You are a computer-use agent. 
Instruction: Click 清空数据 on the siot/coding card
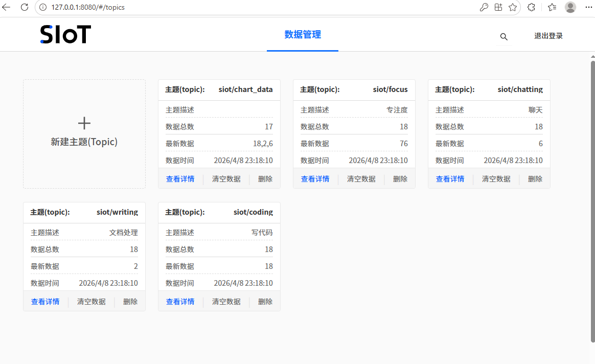coord(226,301)
